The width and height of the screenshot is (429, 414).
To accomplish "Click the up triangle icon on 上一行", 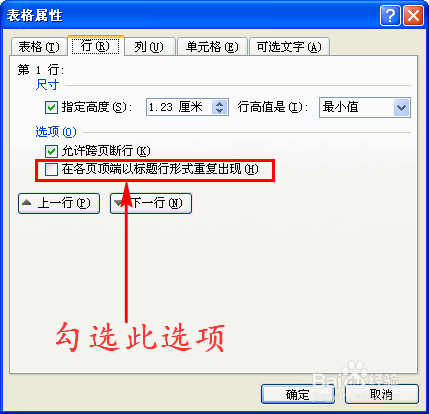I will [27, 202].
